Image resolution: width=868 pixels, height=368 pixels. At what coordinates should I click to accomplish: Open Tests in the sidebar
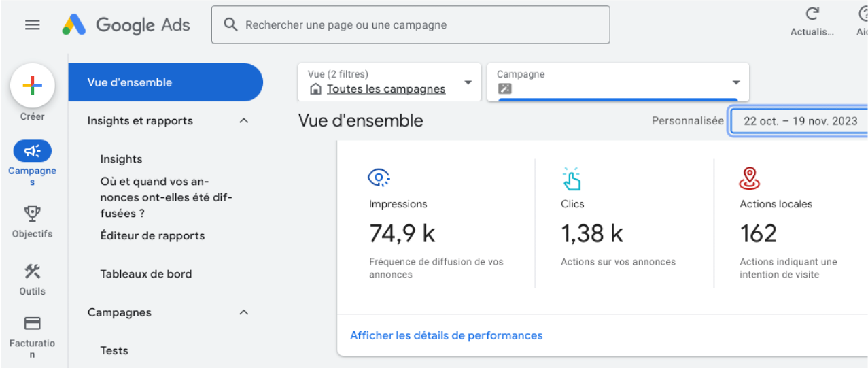tap(114, 351)
